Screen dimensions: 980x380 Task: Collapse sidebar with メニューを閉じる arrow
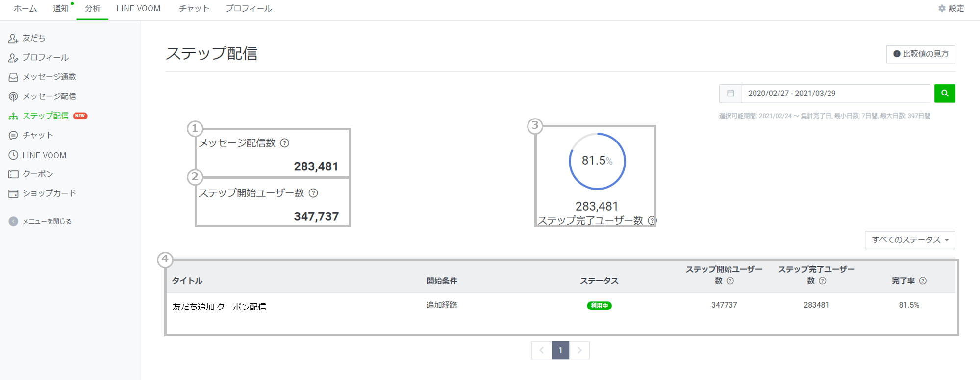coord(13,221)
